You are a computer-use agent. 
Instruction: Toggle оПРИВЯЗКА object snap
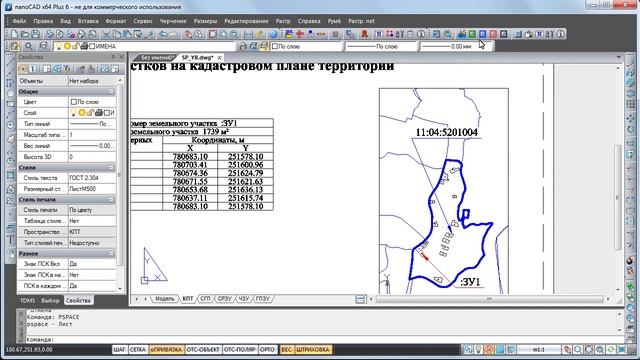(x=166, y=350)
